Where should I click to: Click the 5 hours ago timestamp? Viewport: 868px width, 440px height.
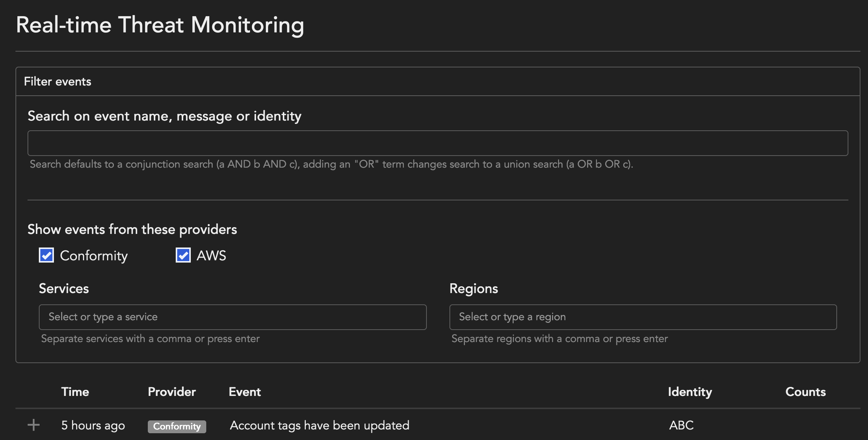93,425
